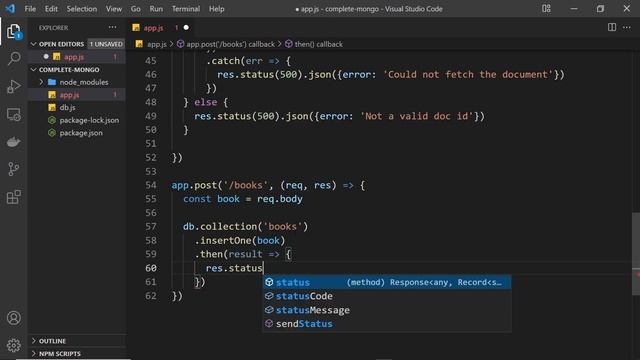
Task: Open Remote Explorer view
Action: (13, 115)
